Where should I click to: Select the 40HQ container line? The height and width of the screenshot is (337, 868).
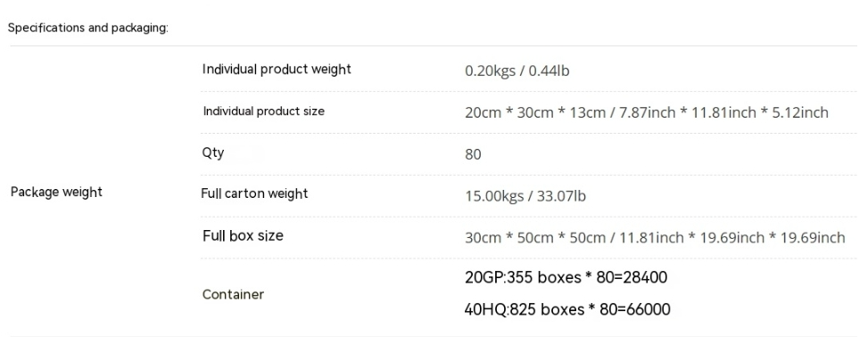coord(567,308)
